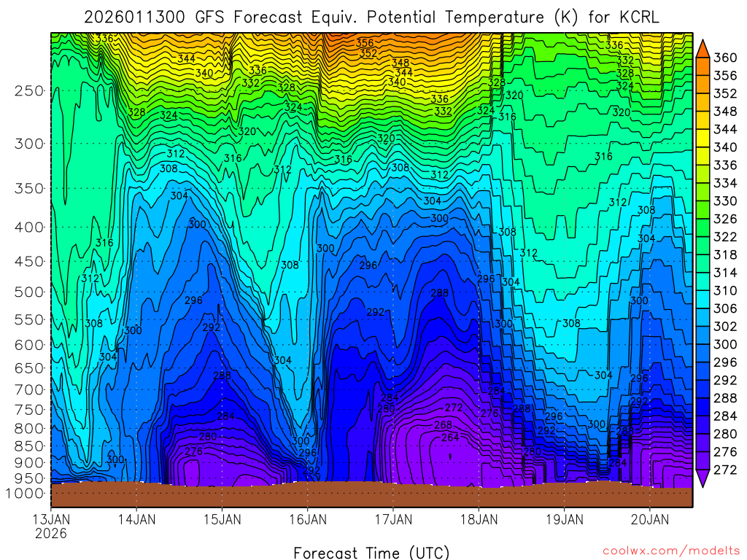This screenshot has height=560, width=747.
Task: Click the orange arrow tip atop the colorbar
Action: (703, 50)
